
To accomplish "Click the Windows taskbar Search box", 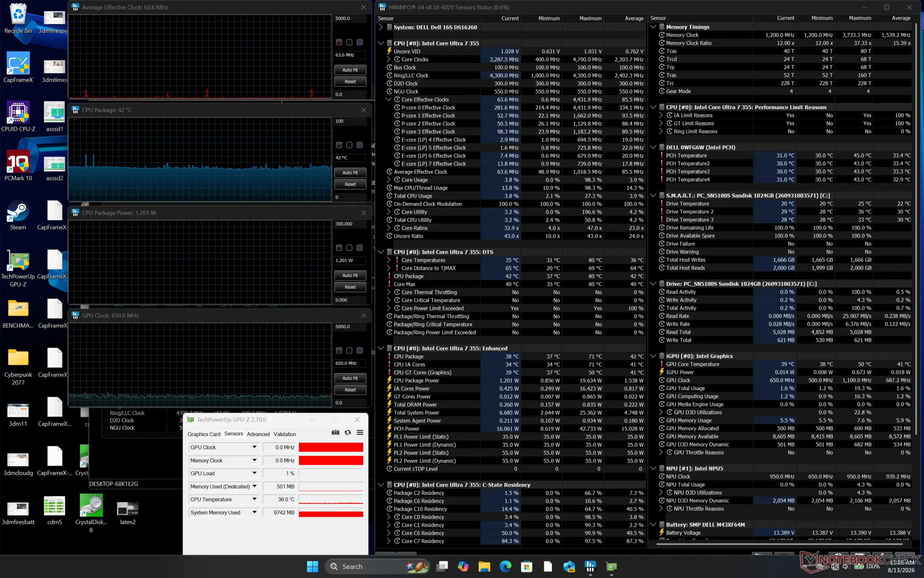I will pyautogui.click(x=378, y=566).
